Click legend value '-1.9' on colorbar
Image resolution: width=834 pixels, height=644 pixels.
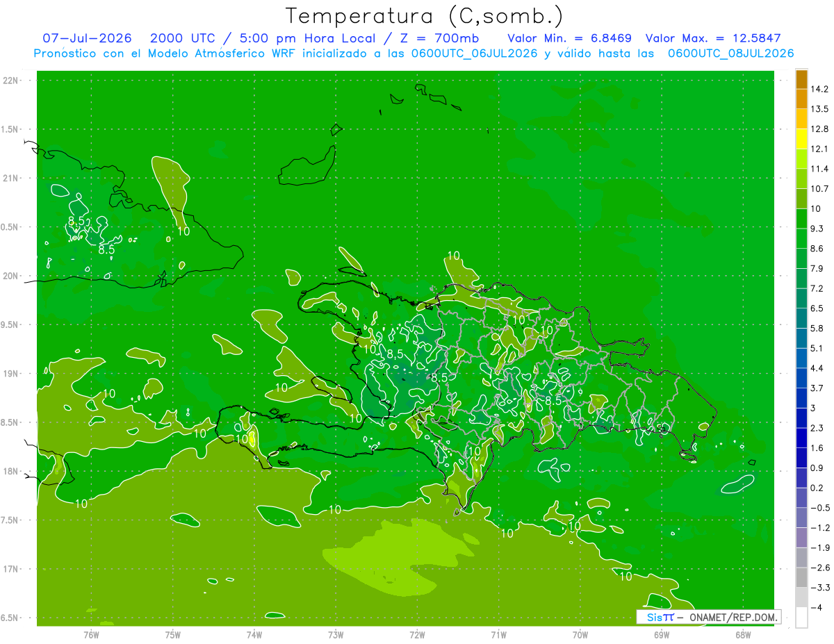[820, 547]
